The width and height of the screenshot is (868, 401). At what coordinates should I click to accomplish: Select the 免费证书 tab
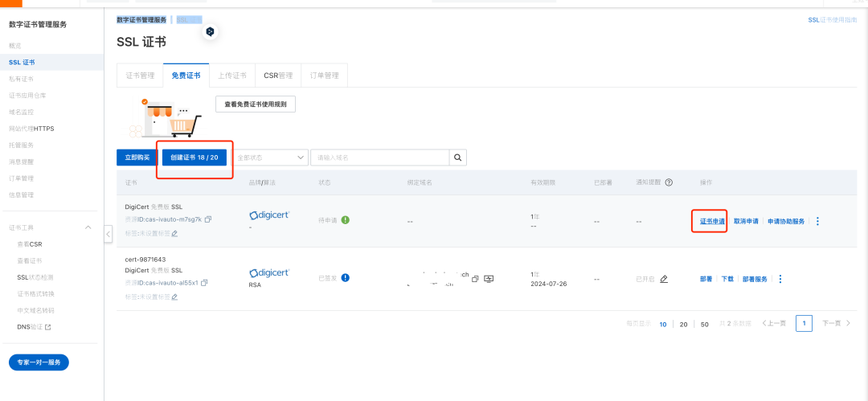pos(186,76)
